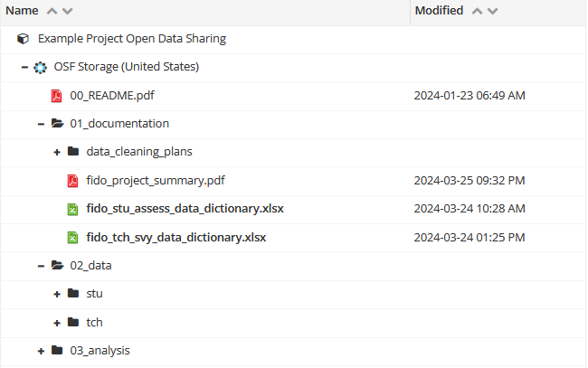
Task: Select the 02_data folder row
Action: pos(293,266)
